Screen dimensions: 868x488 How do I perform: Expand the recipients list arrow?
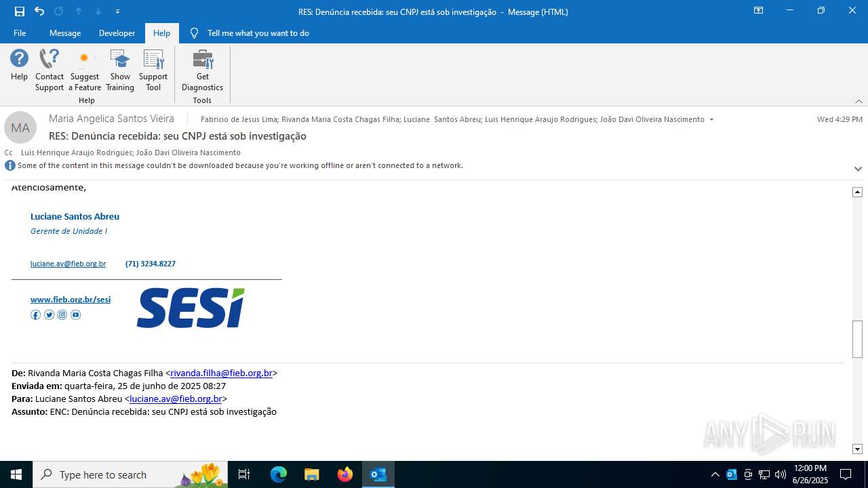tap(711, 120)
